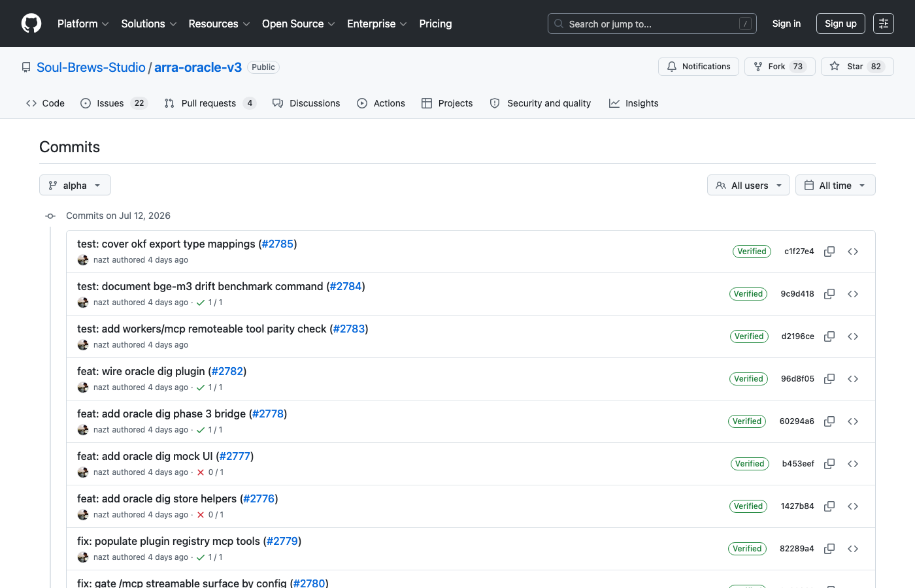Screen dimensions: 915x588
Task: Click passed checks checkmark for #2784
Action: point(201,302)
